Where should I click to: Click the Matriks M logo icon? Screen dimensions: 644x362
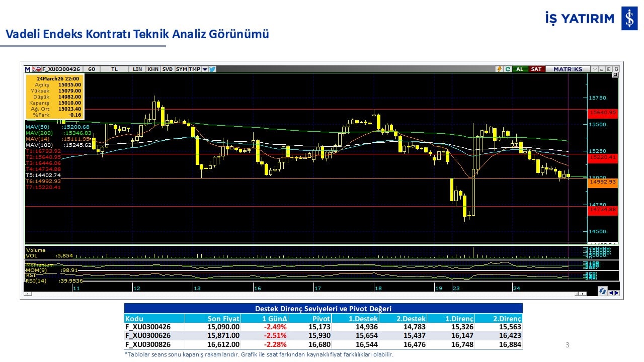(x=28, y=69)
